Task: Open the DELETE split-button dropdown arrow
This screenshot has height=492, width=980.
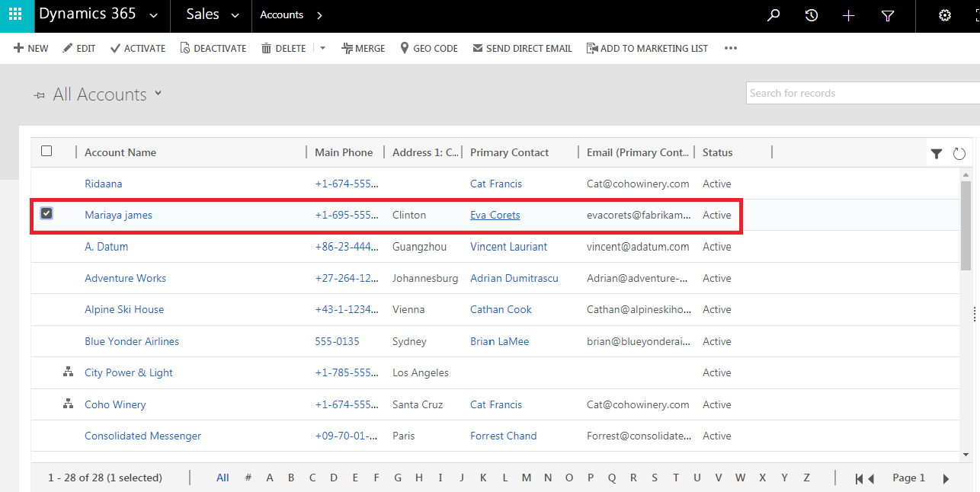Action: click(x=322, y=48)
